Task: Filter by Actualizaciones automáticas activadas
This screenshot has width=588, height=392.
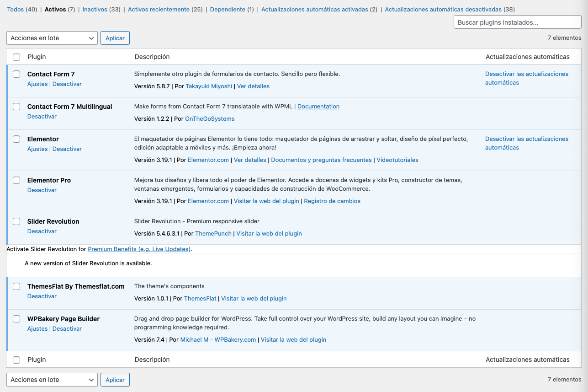Action: point(319,9)
